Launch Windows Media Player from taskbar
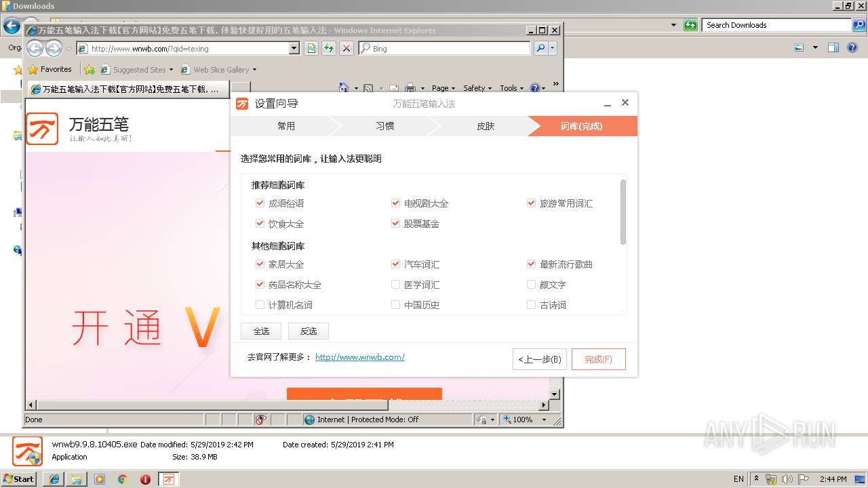This screenshot has width=868, height=488. pyautogui.click(x=100, y=479)
